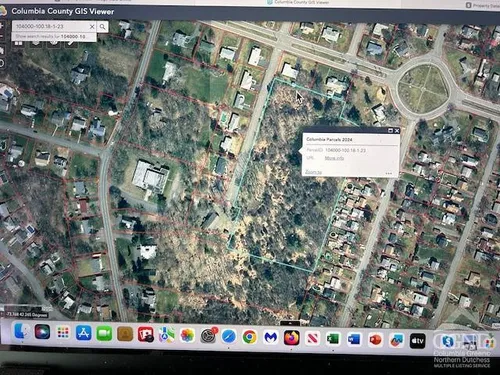This screenshot has width=500, height=375.
Task: Open the App Store dock icon
Action: 84,333
